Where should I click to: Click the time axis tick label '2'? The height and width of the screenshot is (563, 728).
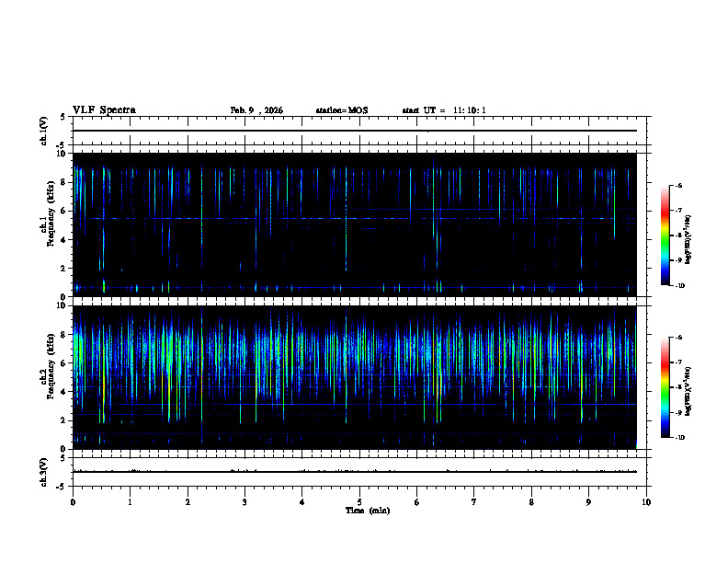pyautogui.click(x=188, y=502)
